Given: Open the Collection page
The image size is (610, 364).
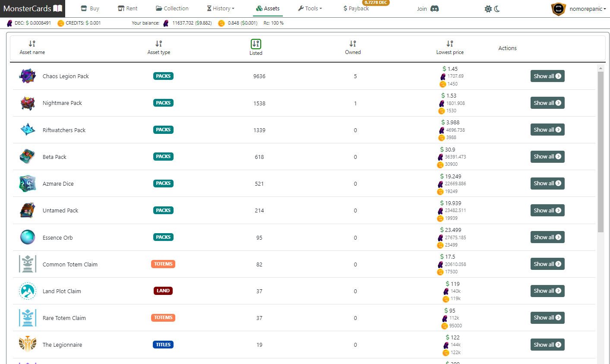Looking at the screenshot, I should (x=172, y=9).
